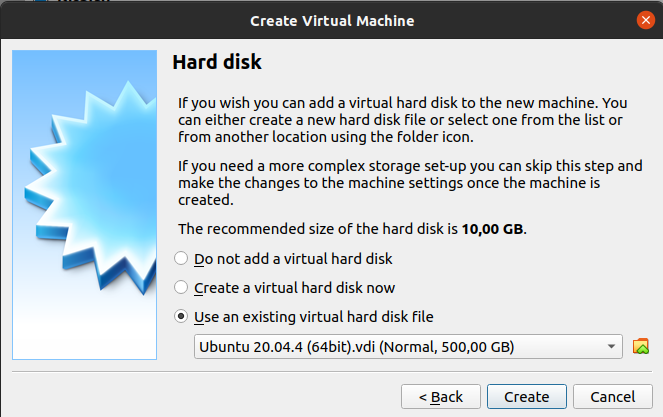Close the Create Virtual Machine dialog
This screenshot has width=663, height=417.
pos(644,19)
